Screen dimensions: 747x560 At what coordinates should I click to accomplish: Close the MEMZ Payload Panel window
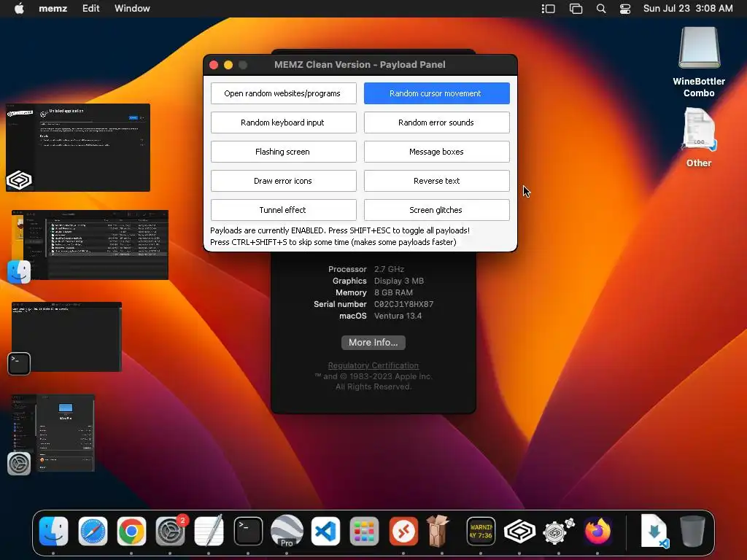tap(214, 65)
